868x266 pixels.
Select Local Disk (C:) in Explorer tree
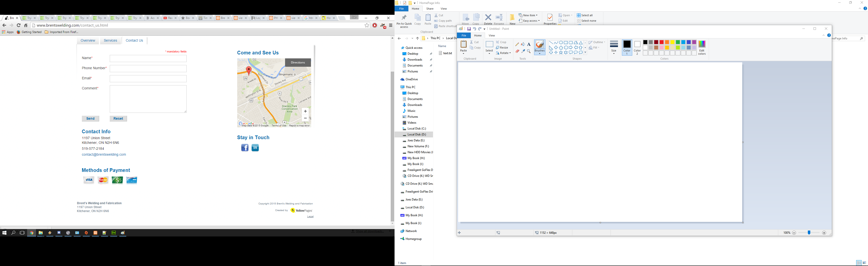pos(414,129)
